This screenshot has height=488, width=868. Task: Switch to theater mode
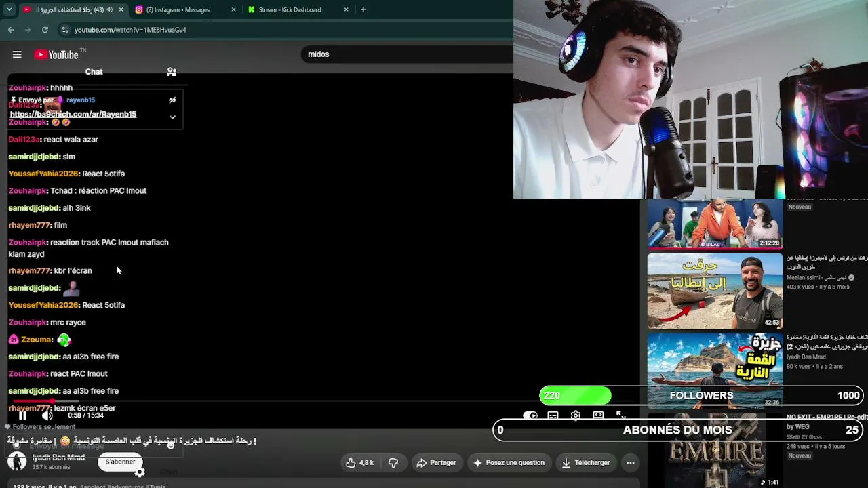[598, 415]
